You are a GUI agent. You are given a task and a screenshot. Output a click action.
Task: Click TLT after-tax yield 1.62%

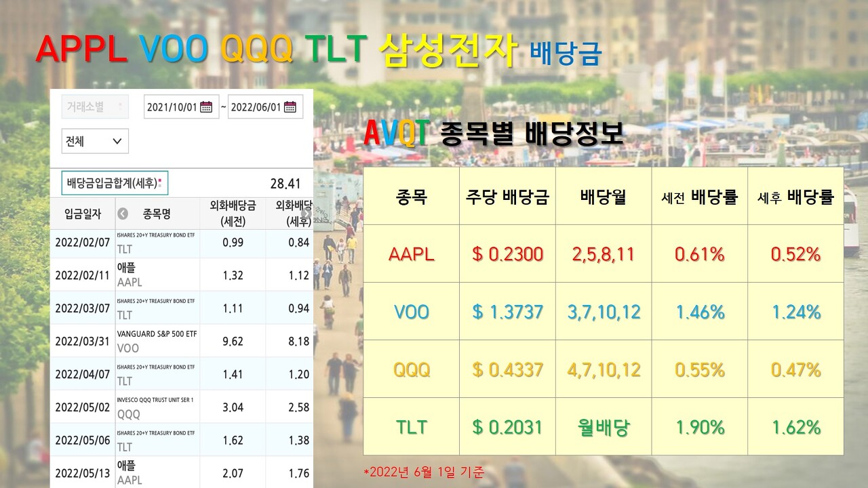(795, 427)
